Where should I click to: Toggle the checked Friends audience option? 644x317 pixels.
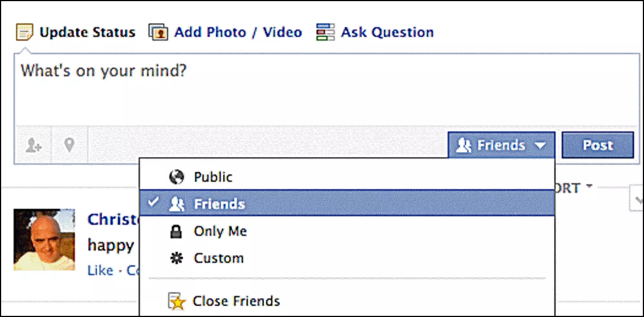pyautogui.click(x=347, y=204)
